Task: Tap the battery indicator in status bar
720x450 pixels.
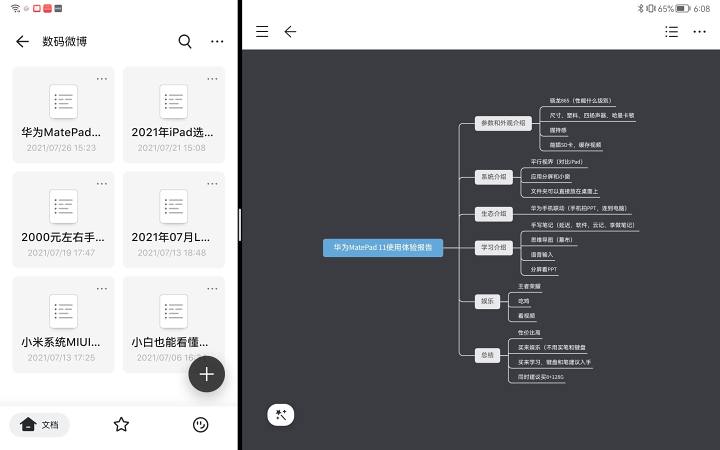Action: pos(683,9)
